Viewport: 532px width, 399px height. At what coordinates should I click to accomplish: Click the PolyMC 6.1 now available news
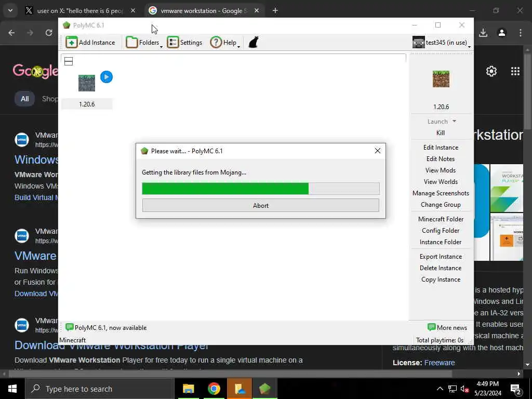click(106, 327)
